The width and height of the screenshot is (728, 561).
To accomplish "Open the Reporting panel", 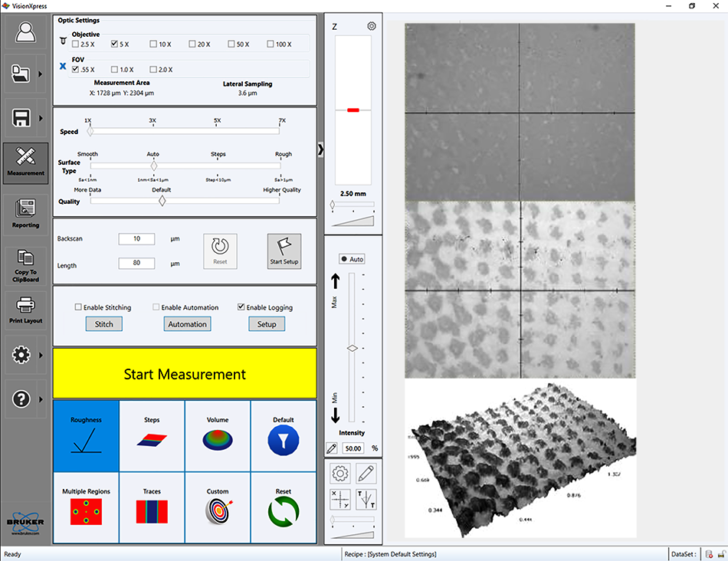I will click(25, 212).
